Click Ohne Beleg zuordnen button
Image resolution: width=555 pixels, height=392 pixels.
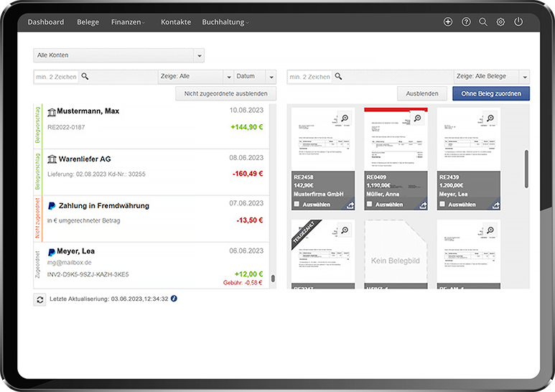(491, 93)
